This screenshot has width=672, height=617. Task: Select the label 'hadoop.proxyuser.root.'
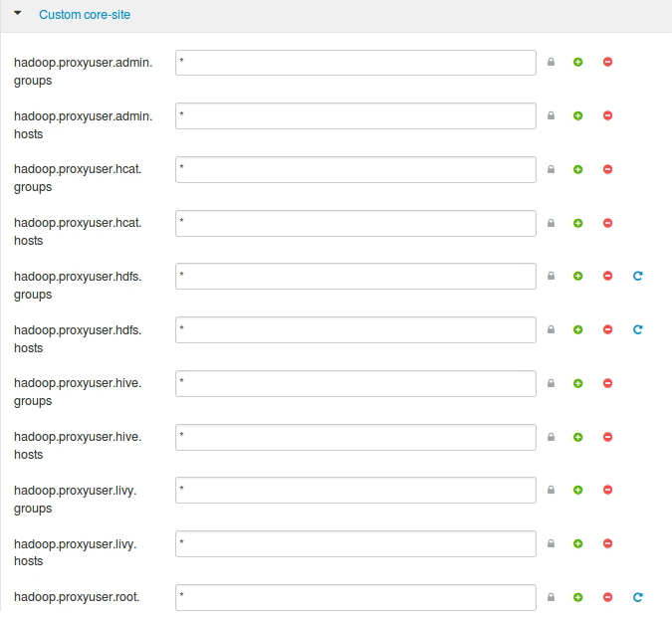(77, 597)
